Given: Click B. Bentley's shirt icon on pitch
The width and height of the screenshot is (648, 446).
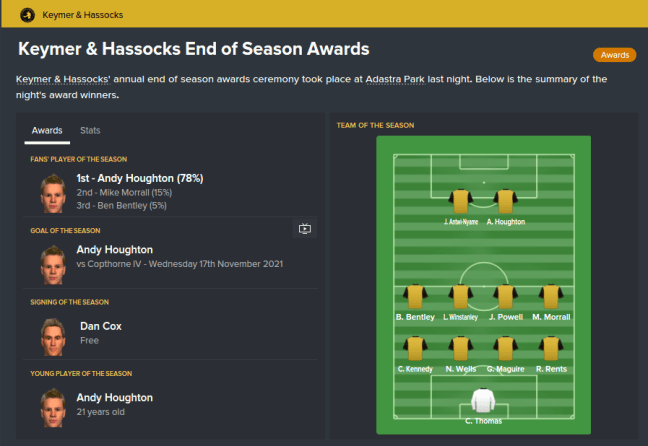Looking at the screenshot, I should (413, 296).
